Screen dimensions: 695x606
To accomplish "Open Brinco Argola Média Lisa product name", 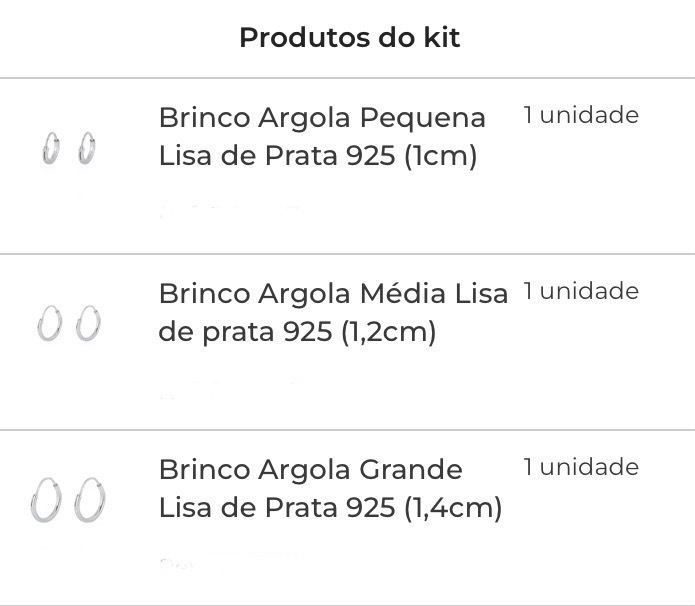I will pos(333,313).
